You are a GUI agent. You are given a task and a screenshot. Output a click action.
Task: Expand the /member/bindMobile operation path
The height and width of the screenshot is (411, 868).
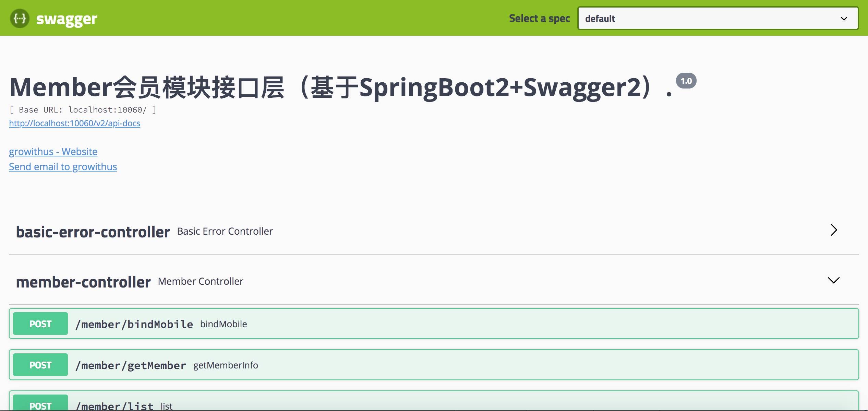(134, 324)
